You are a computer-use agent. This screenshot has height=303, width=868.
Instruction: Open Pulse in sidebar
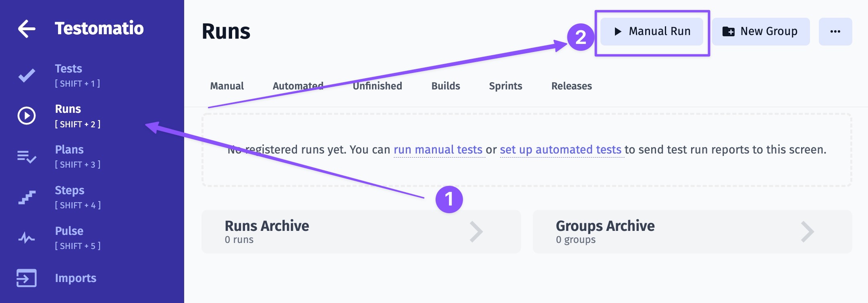pos(69,231)
